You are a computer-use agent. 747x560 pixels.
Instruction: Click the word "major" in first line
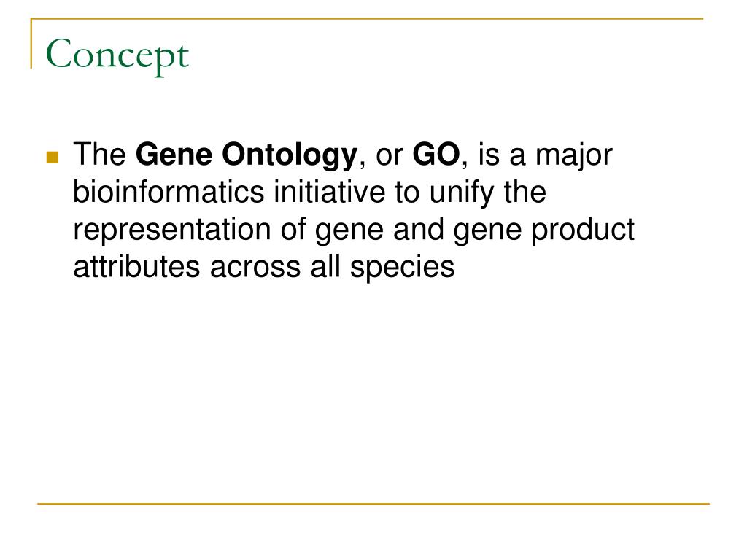tap(574, 156)
